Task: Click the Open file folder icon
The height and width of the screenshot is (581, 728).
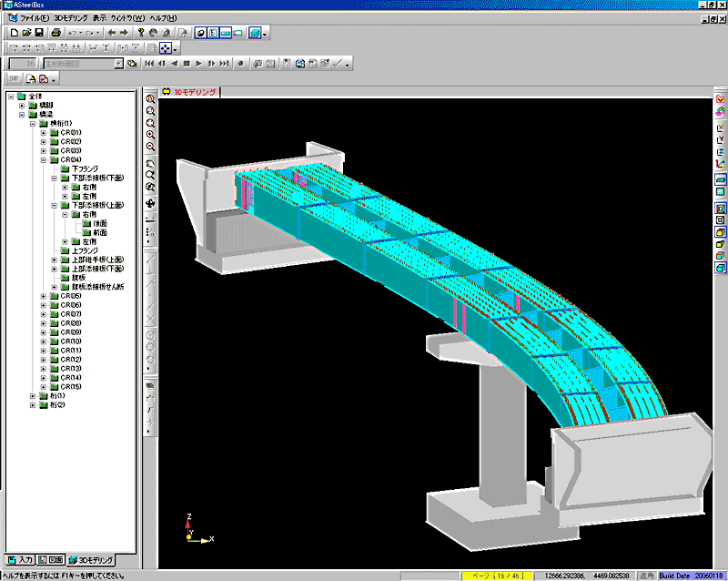Action: (26, 33)
